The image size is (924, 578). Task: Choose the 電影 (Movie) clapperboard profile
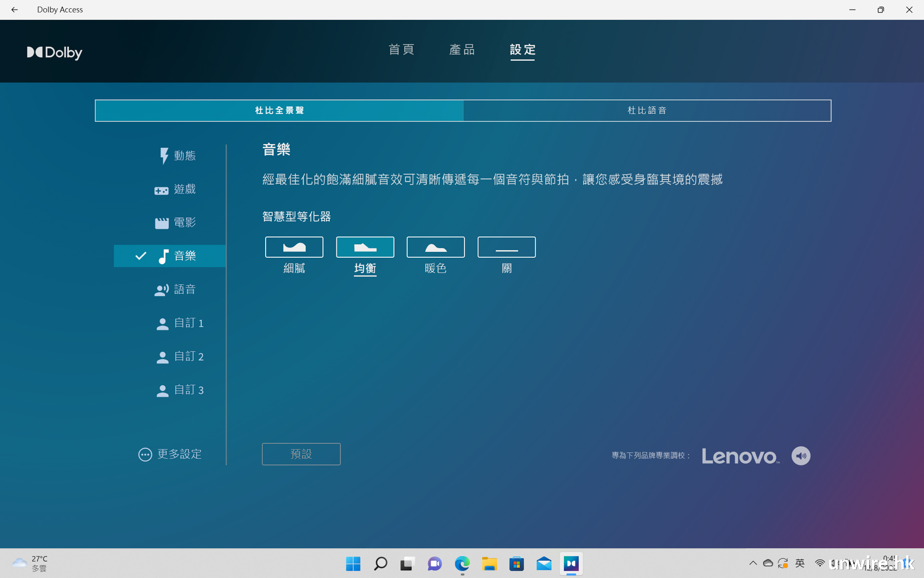(175, 223)
